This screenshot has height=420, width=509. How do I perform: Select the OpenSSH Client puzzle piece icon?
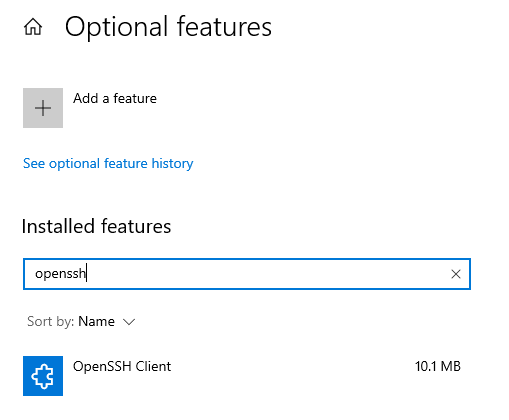(43, 376)
